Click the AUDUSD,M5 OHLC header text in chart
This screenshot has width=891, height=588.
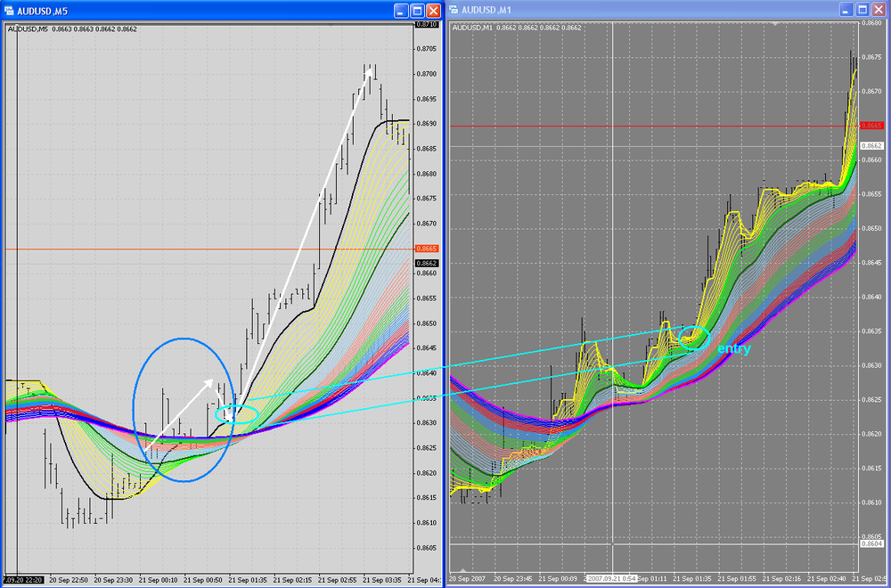pos(72,29)
